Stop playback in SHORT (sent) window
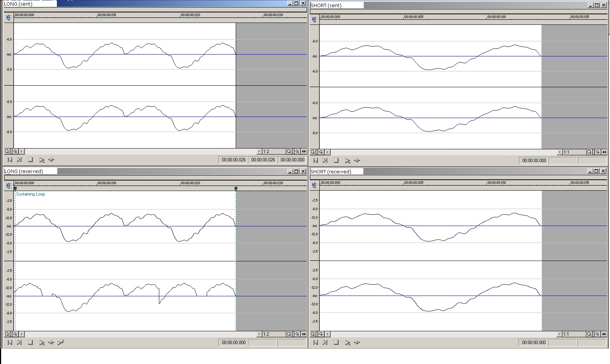The image size is (610, 364). pyautogui.click(x=336, y=161)
